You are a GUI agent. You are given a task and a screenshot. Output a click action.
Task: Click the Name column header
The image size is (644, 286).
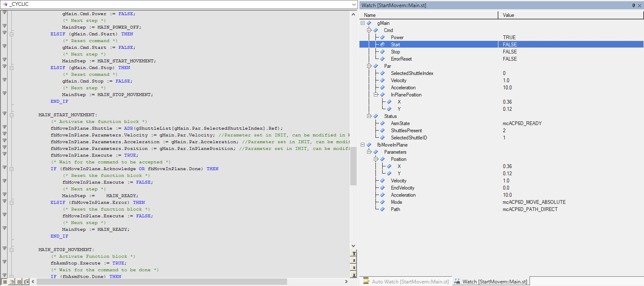(x=429, y=15)
